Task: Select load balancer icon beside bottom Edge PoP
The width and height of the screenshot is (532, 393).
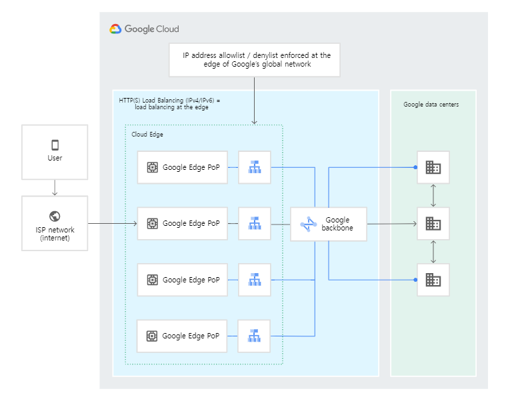Action: (x=254, y=336)
